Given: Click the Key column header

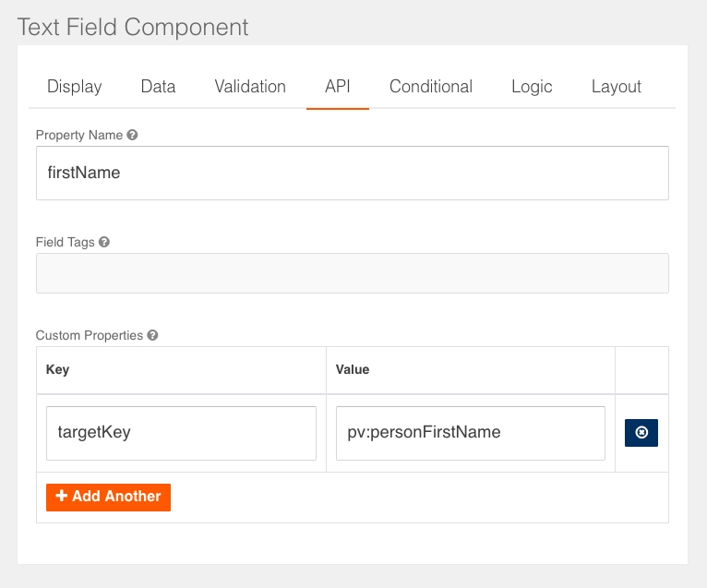Looking at the screenshot, I should pos(58,369).
